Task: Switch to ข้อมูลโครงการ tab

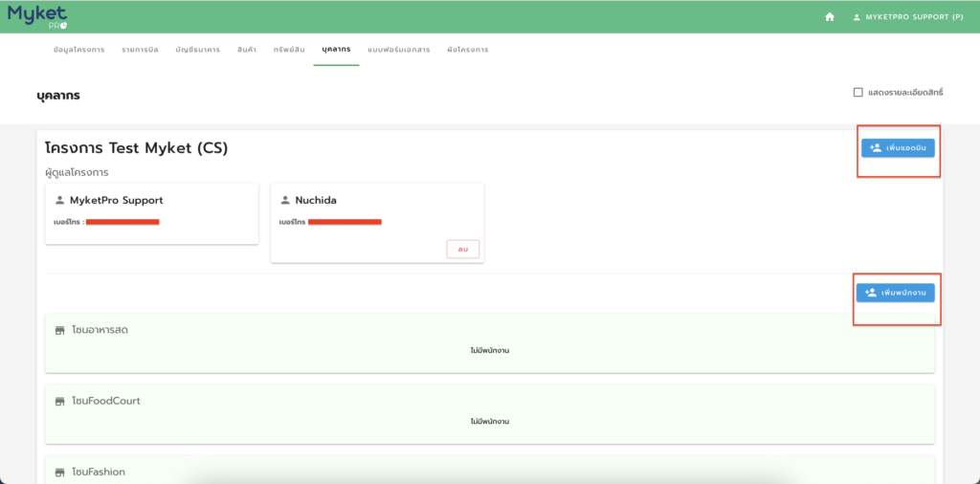Action: pos(78,50)
